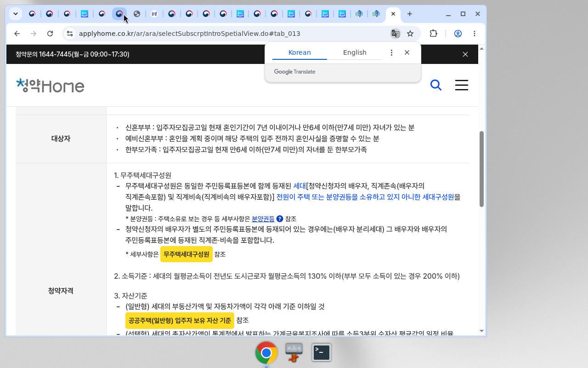Close the active browser tab
The image size is (588, 368).
click(x=393, y=14)
